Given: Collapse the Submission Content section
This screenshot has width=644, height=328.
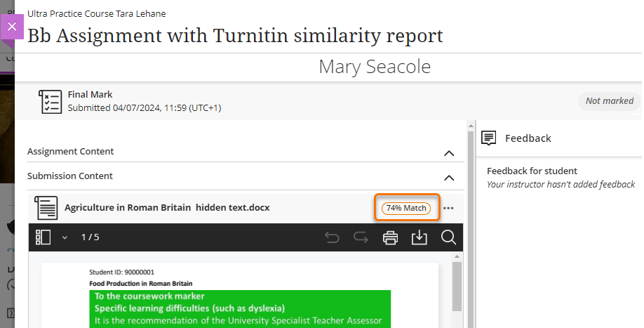Looking at the screenshot, I should click(x=449, y=177).
